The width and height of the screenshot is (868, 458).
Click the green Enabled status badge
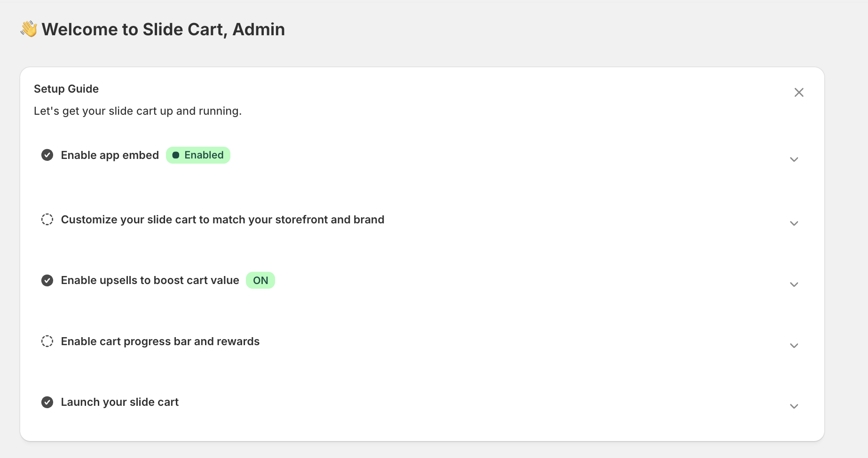click(198, 155)
